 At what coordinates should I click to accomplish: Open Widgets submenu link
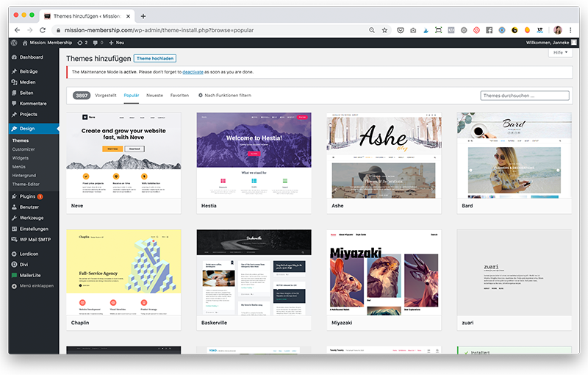click(21, 158)
